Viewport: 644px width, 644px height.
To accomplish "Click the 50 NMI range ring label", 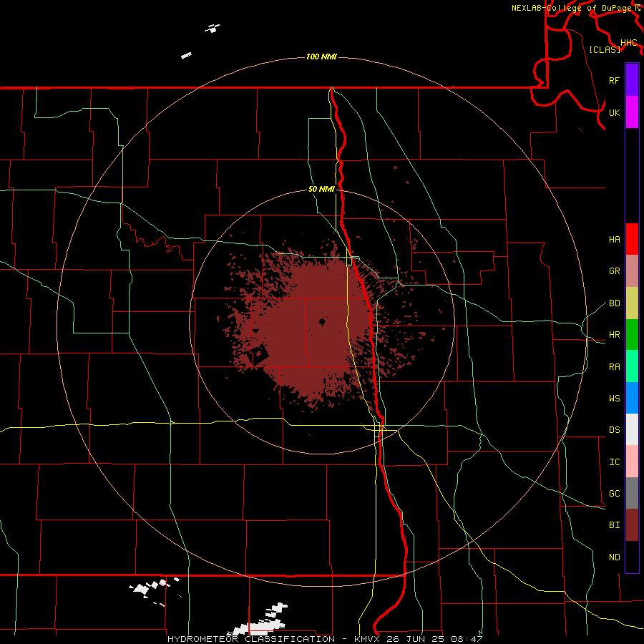I will (x=321, y=189).
